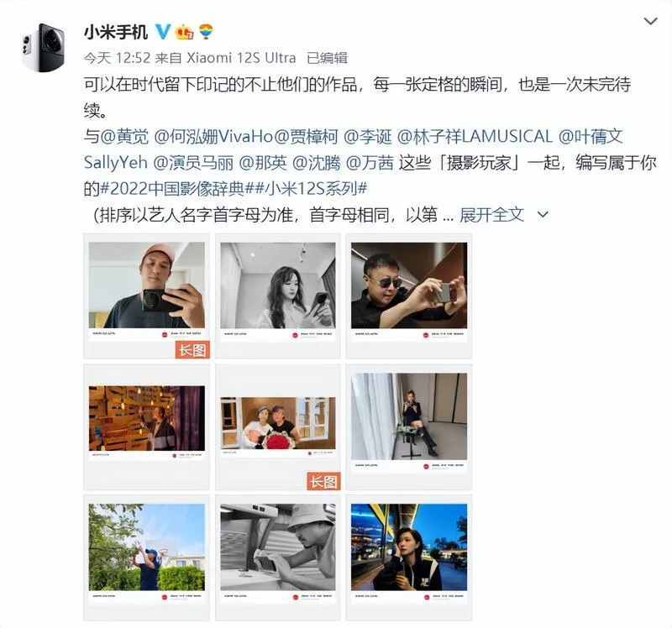Image resolution: width=672 pixels, height=628 pixels.
Task: Click the arrow next to 展开全文
Action: [x=543, y=214]
